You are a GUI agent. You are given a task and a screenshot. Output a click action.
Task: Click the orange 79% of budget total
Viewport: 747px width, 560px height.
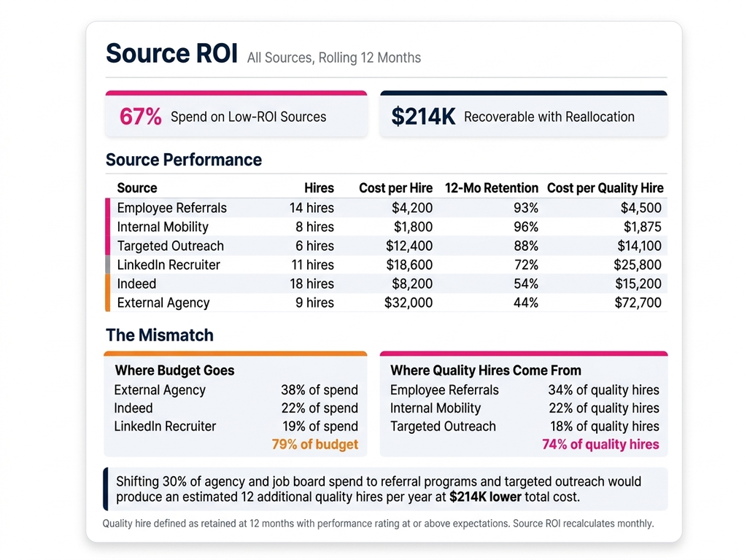(x=314, y=445)
